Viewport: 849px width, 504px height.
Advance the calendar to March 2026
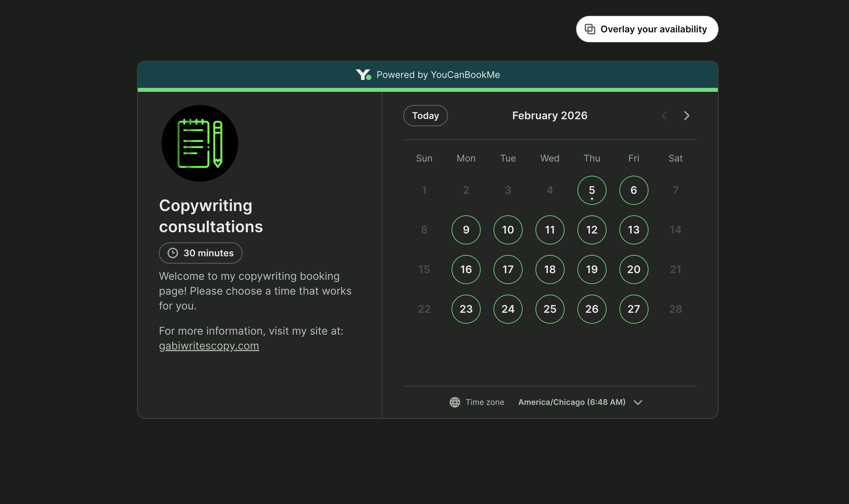(687, 116)
